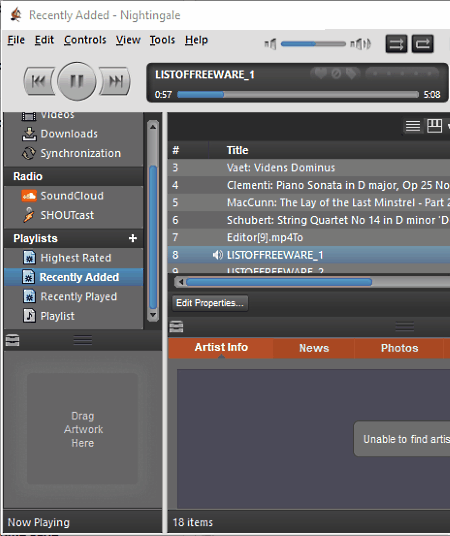This screenshot has width=450, height=536.
Task: Switch to the News tab
Action: [x=314, y=348]
